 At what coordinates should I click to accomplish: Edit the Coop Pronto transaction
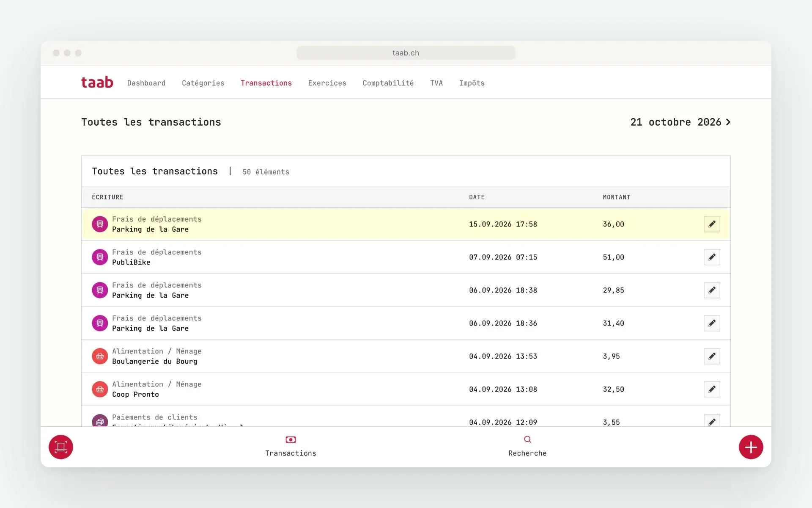(712, 389)
